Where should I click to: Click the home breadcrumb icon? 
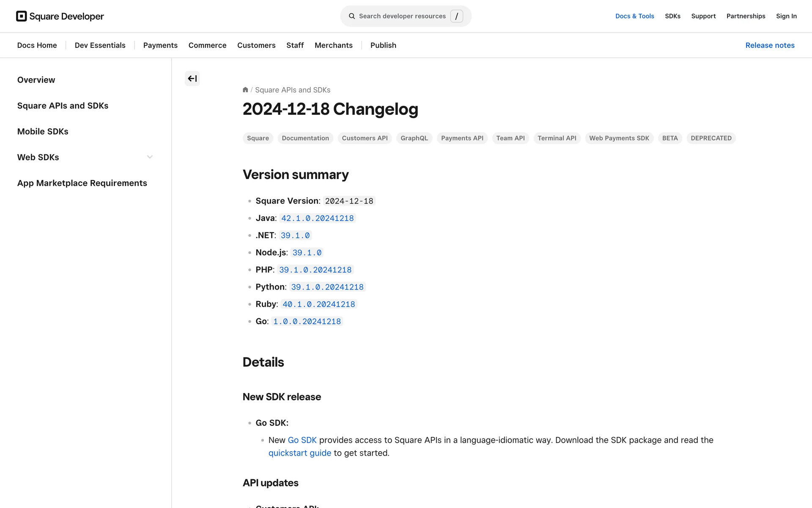point(245,90)
